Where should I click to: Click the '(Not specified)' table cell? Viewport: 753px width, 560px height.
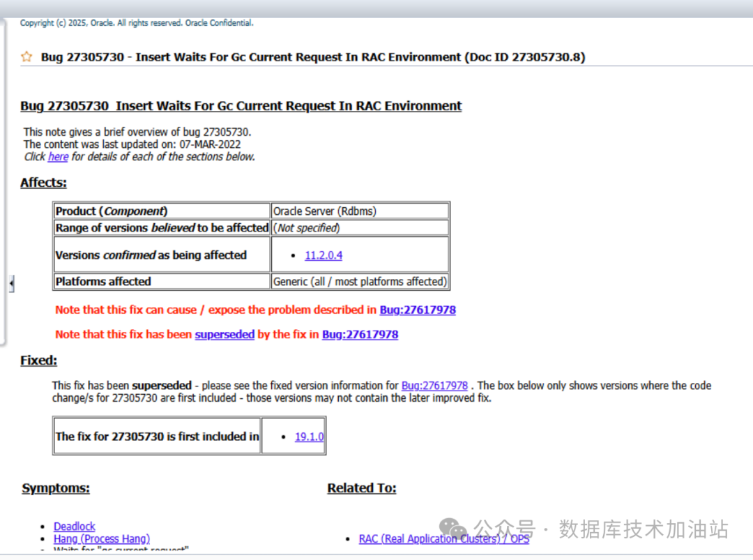pos(360,227)
